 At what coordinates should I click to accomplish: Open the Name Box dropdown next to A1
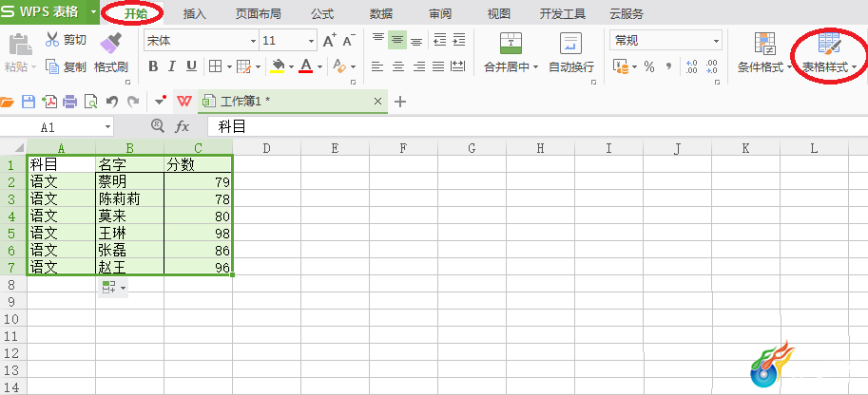pos(107,127)
